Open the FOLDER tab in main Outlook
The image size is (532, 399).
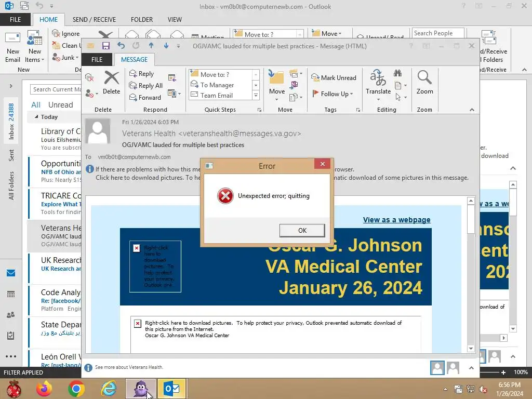[141, 20]
